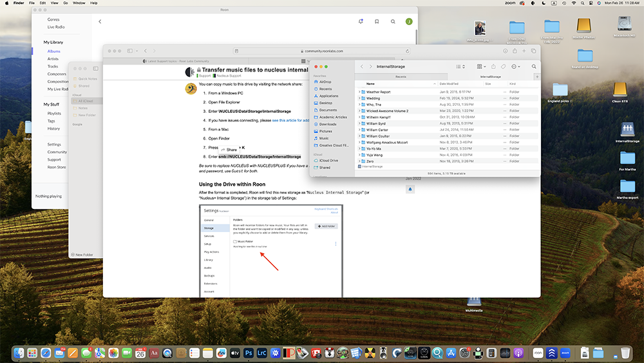Open the File menu in menu bar

pos(32,3)
